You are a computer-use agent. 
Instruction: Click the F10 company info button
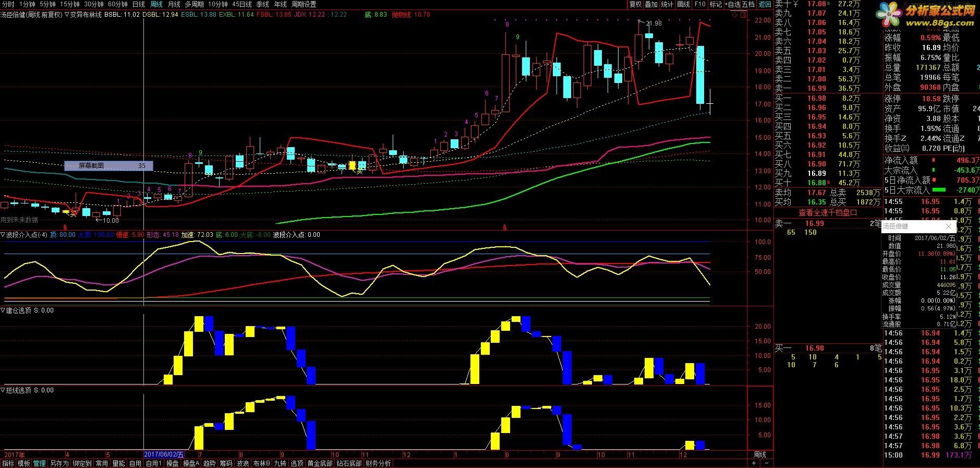699,4
